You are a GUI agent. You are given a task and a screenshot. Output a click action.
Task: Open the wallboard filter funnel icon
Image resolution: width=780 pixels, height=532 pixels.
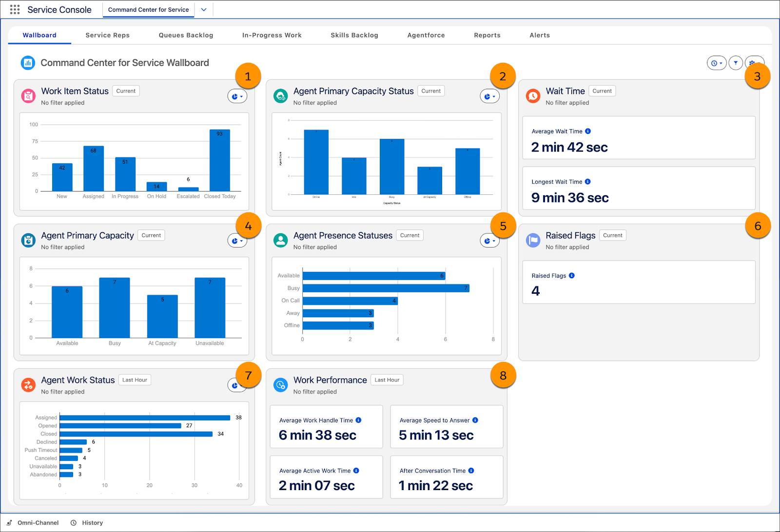pyautogui.click(x=736, y=63)
